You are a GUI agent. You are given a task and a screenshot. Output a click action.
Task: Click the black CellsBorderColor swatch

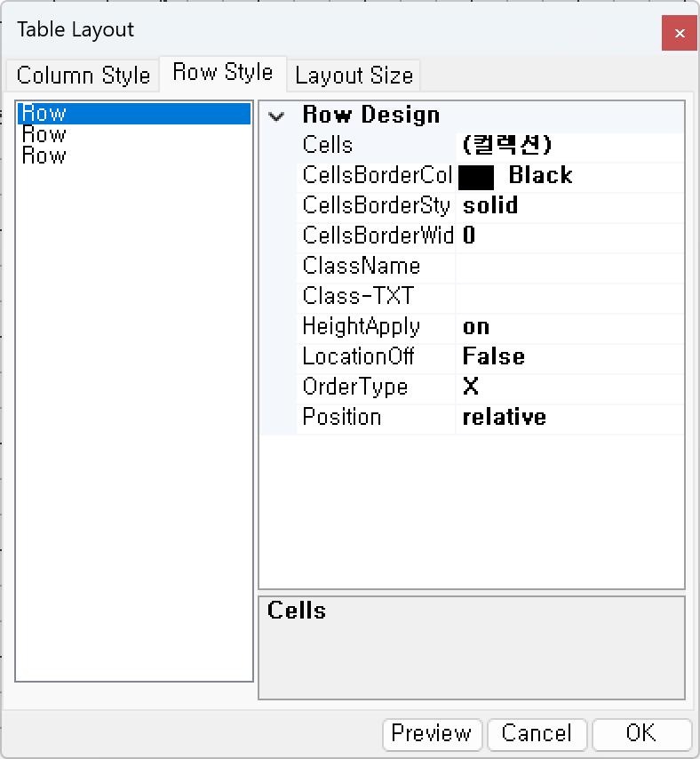click(x=476, y=177)
